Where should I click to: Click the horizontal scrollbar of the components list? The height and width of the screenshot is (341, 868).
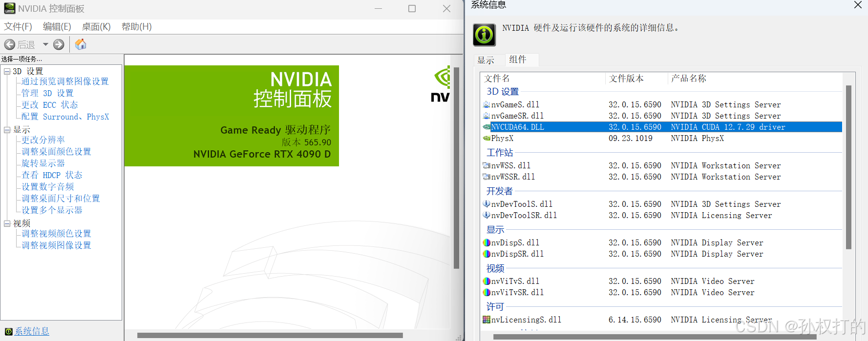coord(655,337)
